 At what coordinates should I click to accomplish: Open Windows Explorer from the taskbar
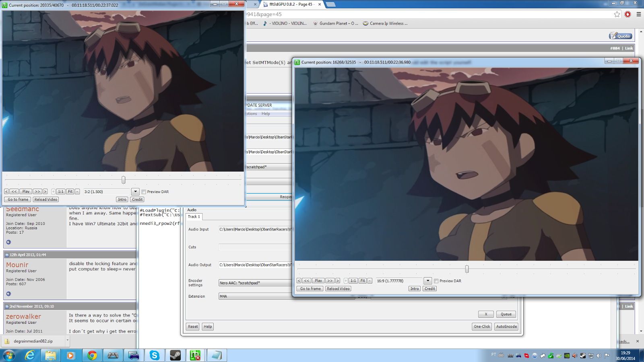point(50,356)
